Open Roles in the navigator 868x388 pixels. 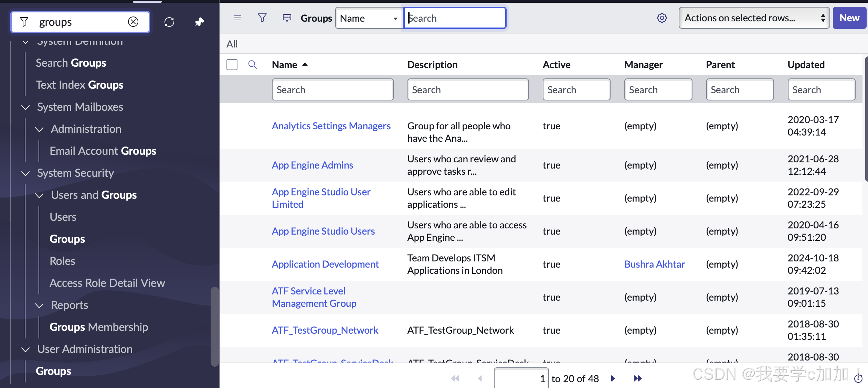(x=62, y=261)
